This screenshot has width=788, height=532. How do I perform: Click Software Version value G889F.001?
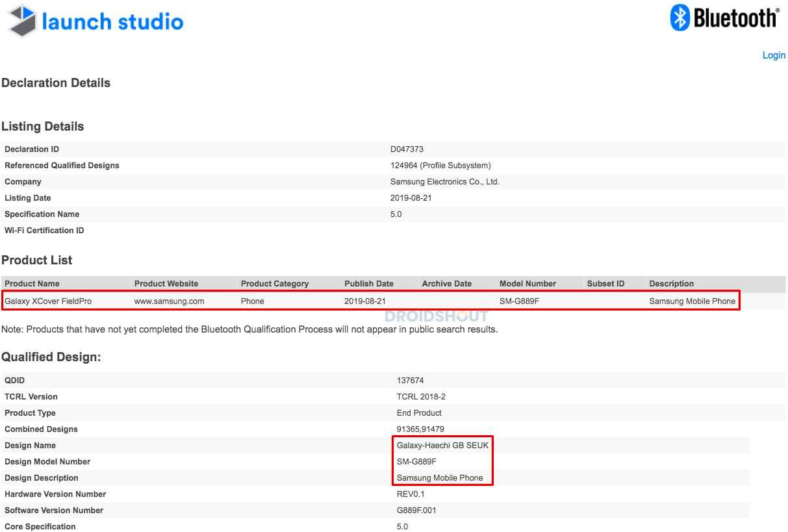coord(416,511)
